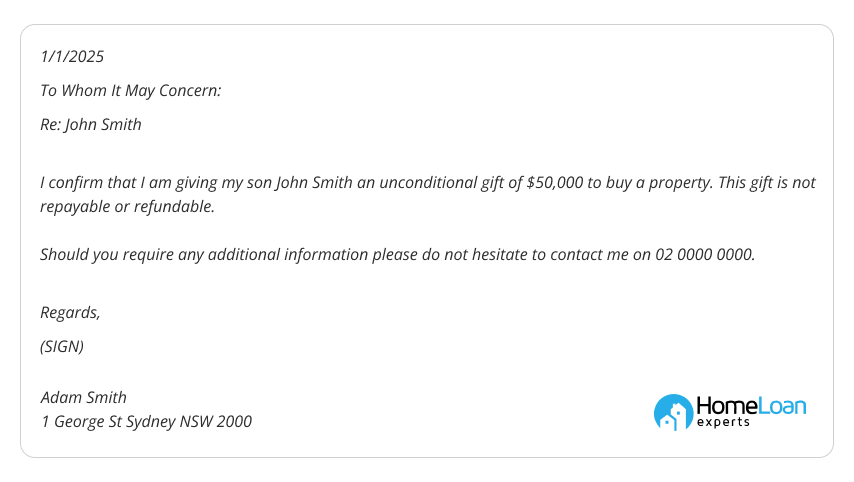Click the word experts under the logo
The image size is (854, 482).
(x=723, y=422)
